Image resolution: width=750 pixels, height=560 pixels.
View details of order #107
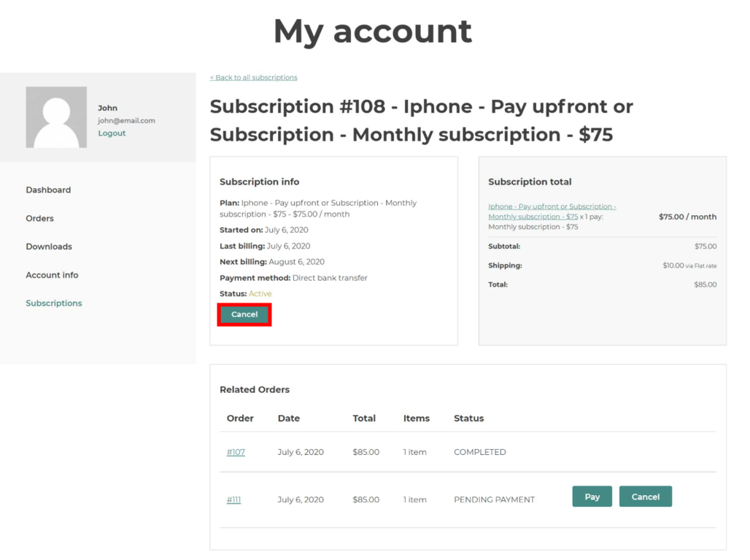click(x=236, y=452)
